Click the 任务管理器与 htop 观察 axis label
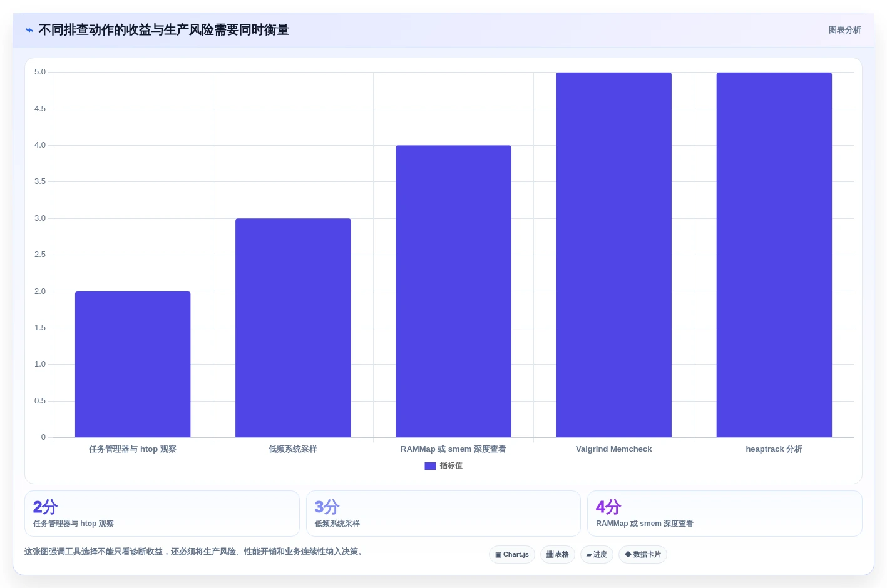The height and width of the screenshot is (588, 887). pyautogui.click(x=133, y=449)
